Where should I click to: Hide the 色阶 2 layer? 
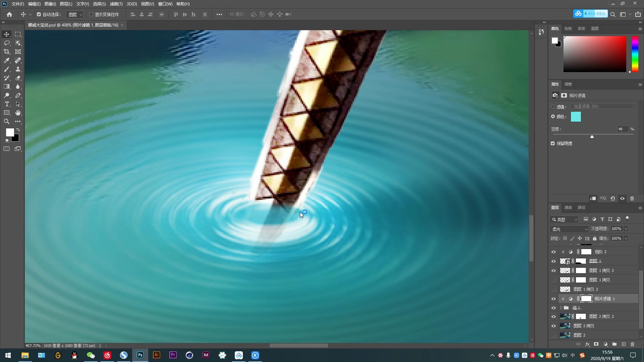click(553, 252)
